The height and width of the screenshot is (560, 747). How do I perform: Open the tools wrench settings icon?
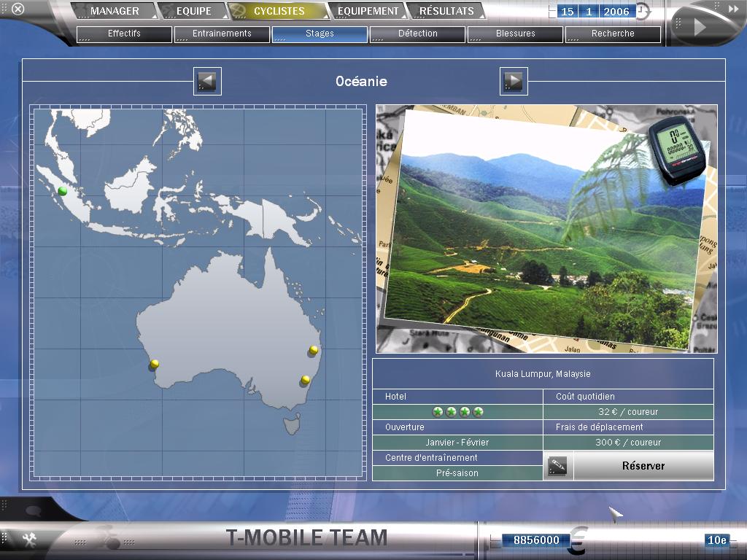(30, 539)
